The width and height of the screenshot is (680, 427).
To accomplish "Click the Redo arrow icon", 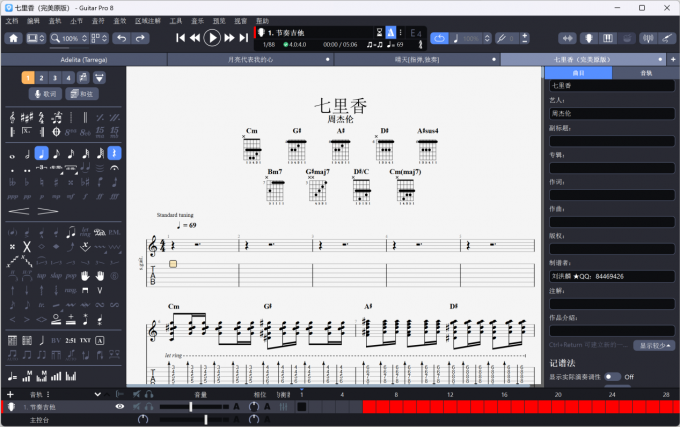I will (144, 38).
